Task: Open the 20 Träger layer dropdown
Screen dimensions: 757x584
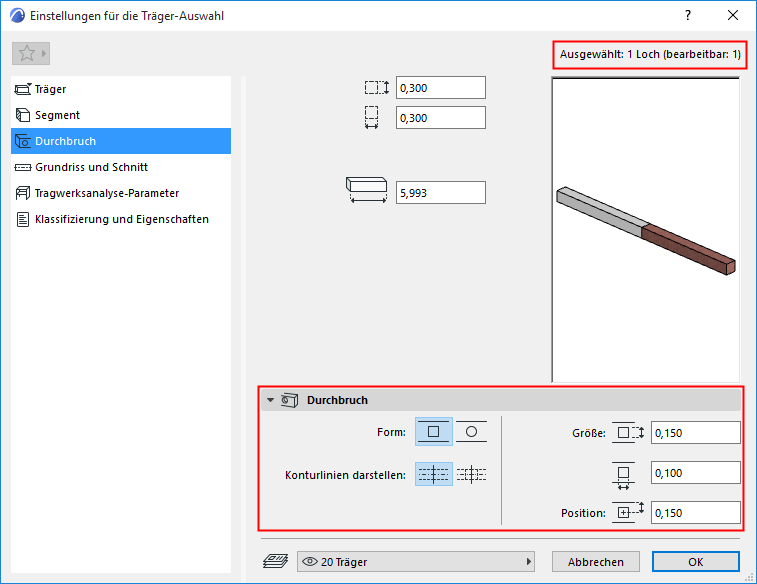Action: (416, 562)
